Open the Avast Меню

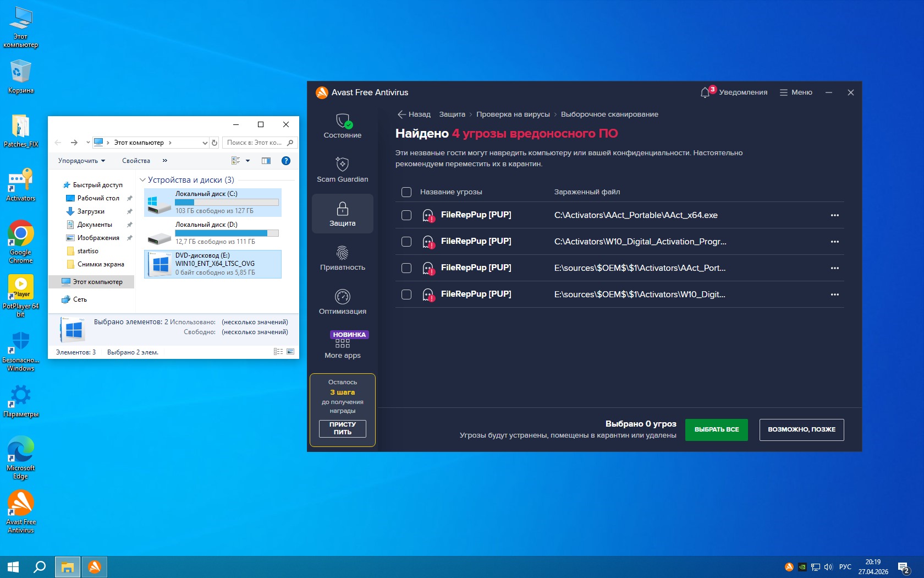click(796, 92)
